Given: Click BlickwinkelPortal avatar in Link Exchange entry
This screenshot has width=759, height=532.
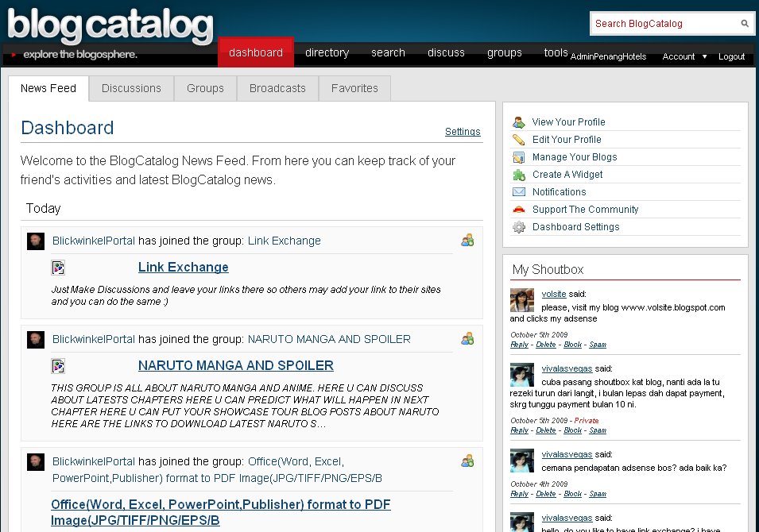Looking at the screenshot, I should pos(35,241).
